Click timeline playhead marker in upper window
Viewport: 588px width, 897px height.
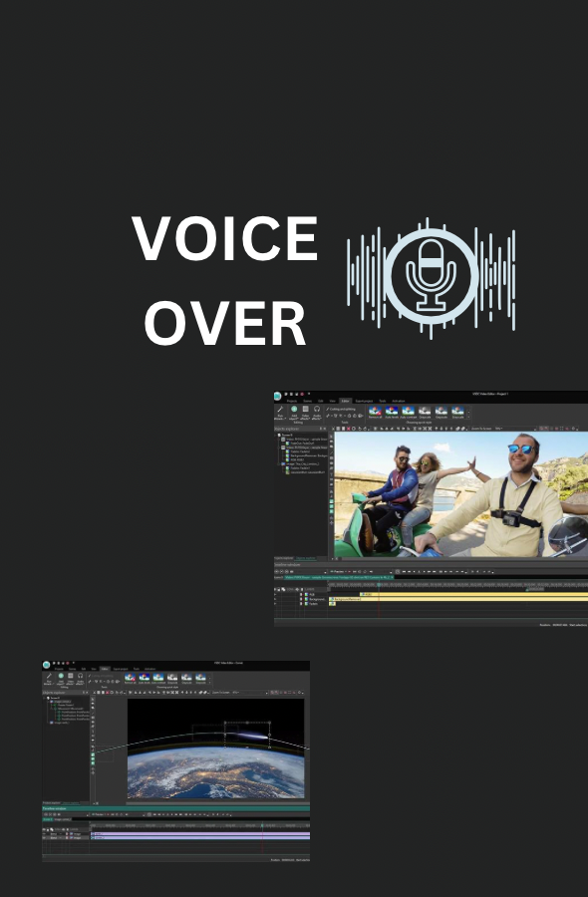[379, 584]
